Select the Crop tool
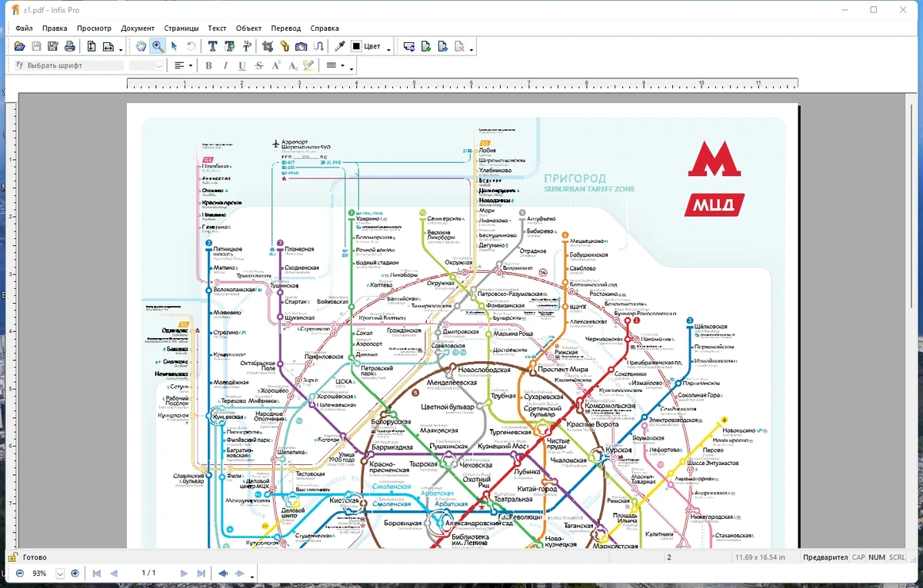The width and height of the screenshot is (923, 588). click(x=268, y=47)
